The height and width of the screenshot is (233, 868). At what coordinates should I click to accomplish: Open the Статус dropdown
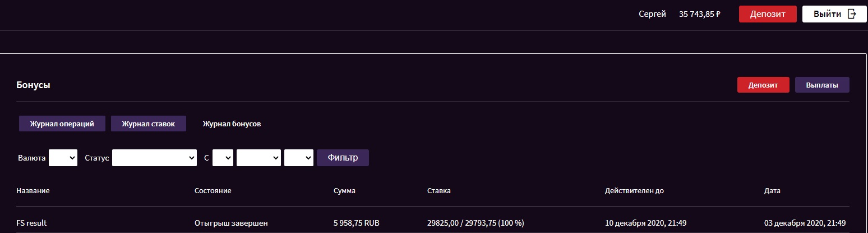click(154, 158)
